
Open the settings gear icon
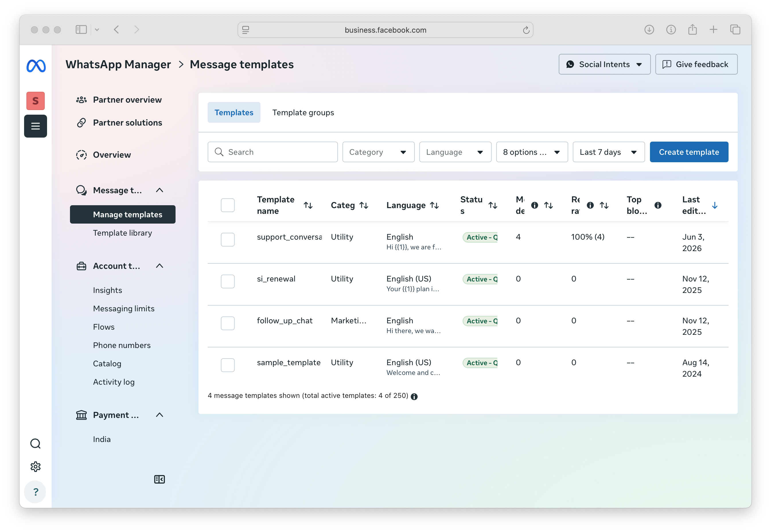[x=35, y=466]
